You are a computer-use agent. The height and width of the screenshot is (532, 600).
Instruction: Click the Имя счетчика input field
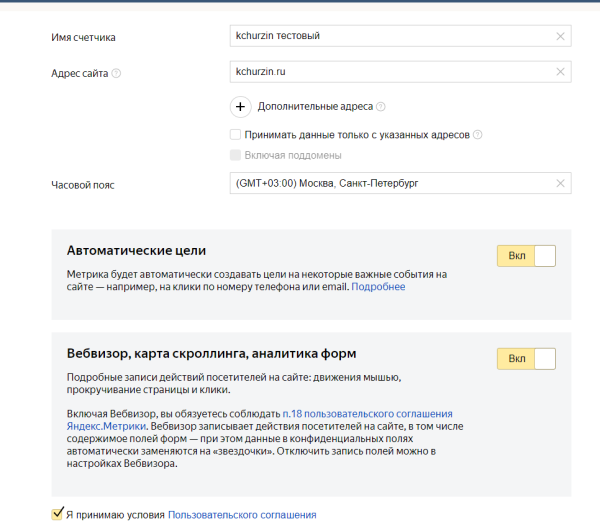390,37
